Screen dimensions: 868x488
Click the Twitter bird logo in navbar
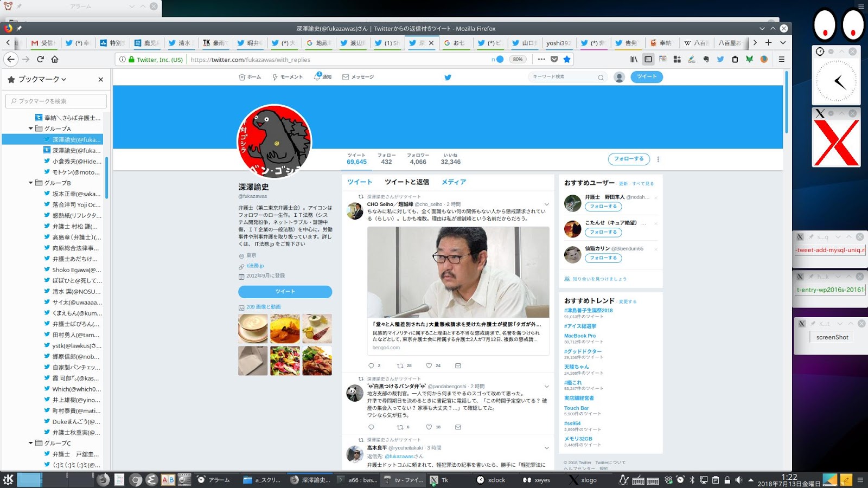[x=448, y=77]
